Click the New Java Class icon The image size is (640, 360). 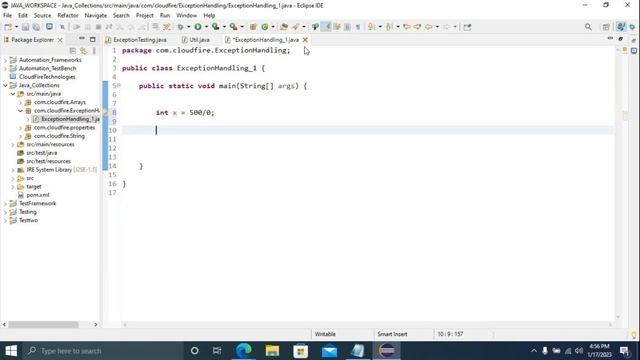[x=264, y=27]
